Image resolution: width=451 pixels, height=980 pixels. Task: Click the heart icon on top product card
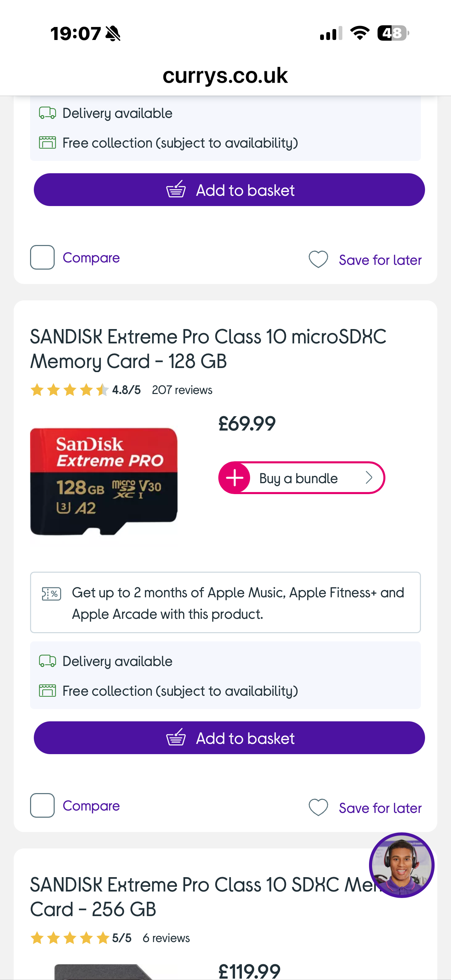coord(318,259)
